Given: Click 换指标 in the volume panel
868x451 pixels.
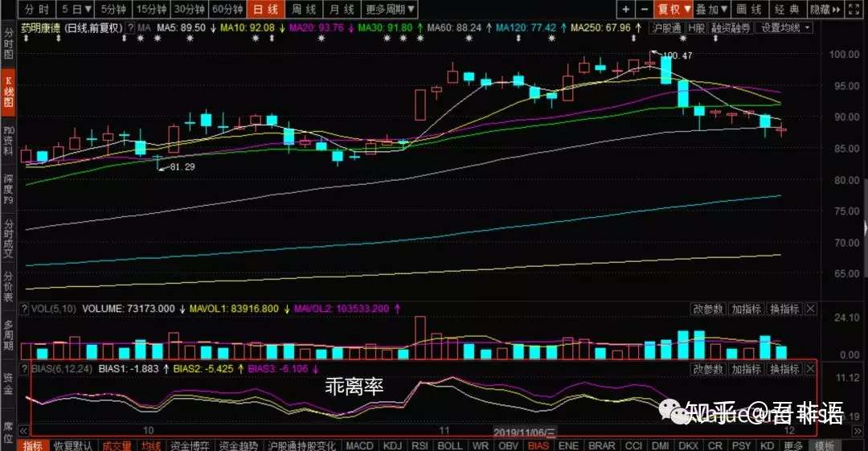Looking at the screenshot, I should (785, 309).
